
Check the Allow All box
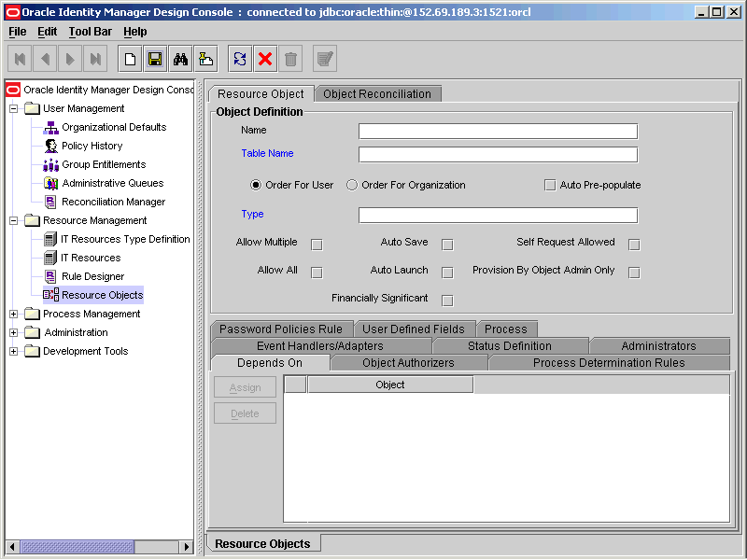coord(317,273)
